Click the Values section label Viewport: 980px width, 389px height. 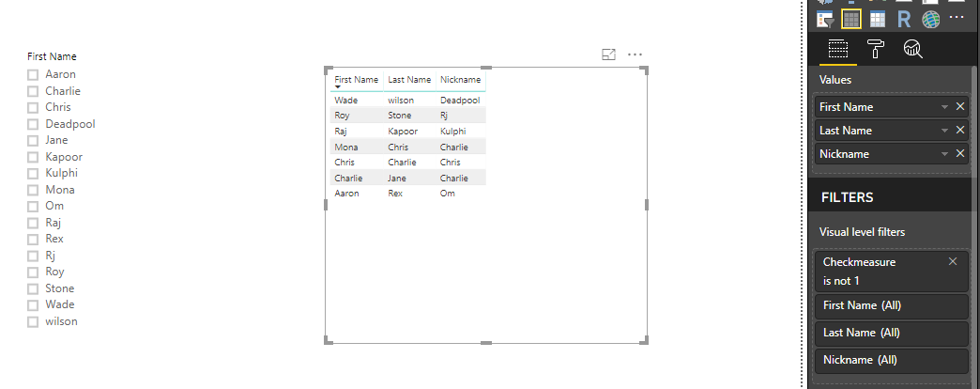pyautogui.click(x=835, y=80)
